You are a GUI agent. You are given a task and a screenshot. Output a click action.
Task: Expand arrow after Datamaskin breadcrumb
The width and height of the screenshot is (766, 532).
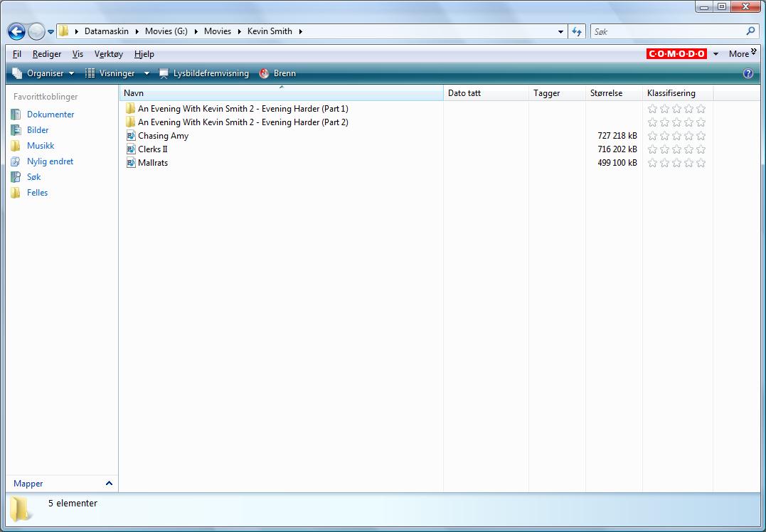(x=137, y=31)
